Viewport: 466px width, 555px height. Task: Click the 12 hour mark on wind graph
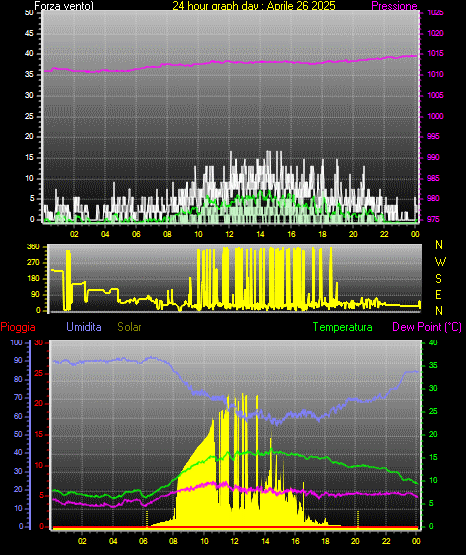tap(229, 234)
